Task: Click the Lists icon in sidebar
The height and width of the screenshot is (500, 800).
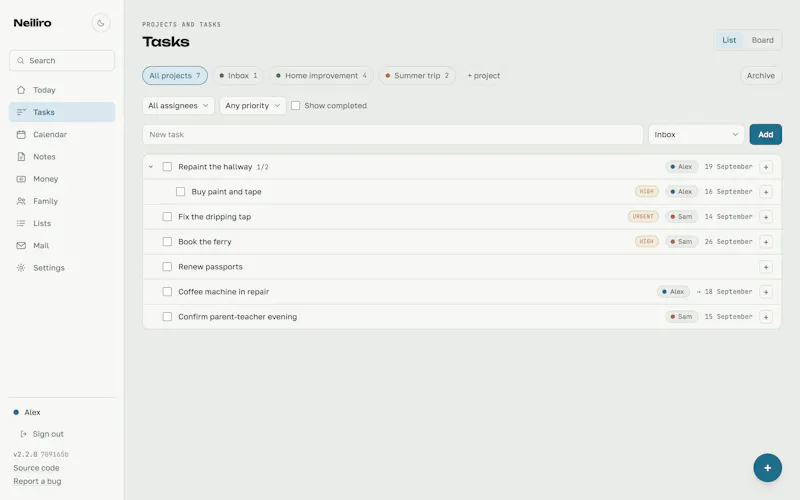Action: pyautogui.click(x=21, y=223)
